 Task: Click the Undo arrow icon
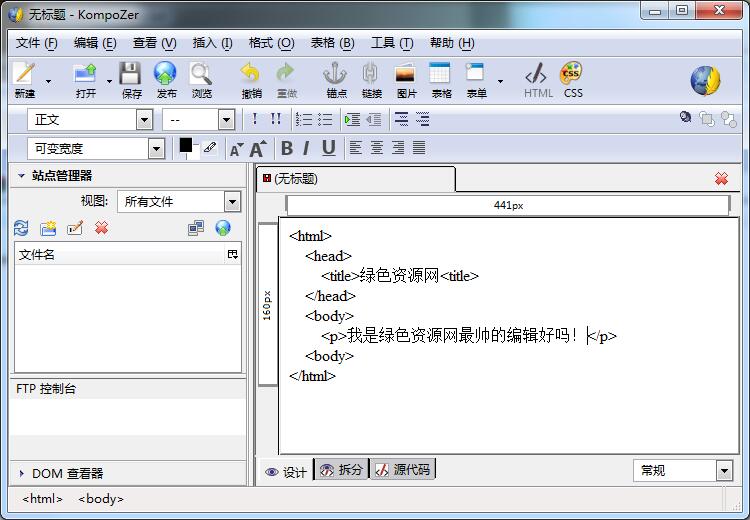pos(251,74)
